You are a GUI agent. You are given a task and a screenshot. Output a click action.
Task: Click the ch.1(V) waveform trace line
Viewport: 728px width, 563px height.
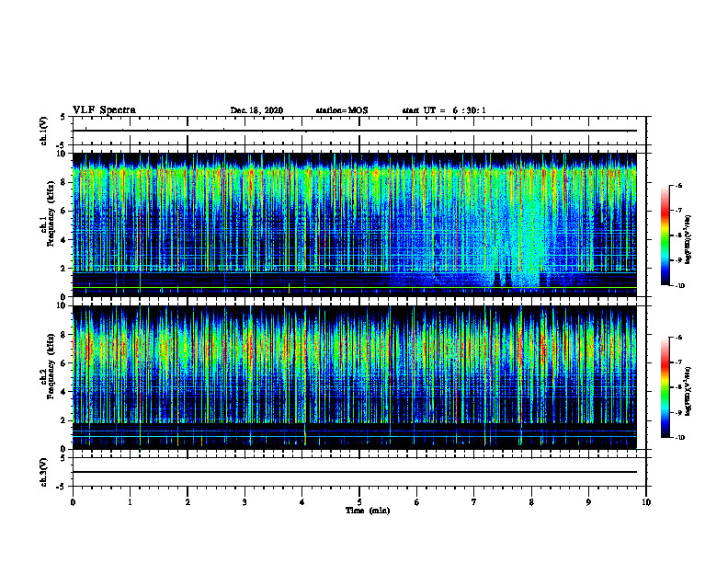coord(355,131)
